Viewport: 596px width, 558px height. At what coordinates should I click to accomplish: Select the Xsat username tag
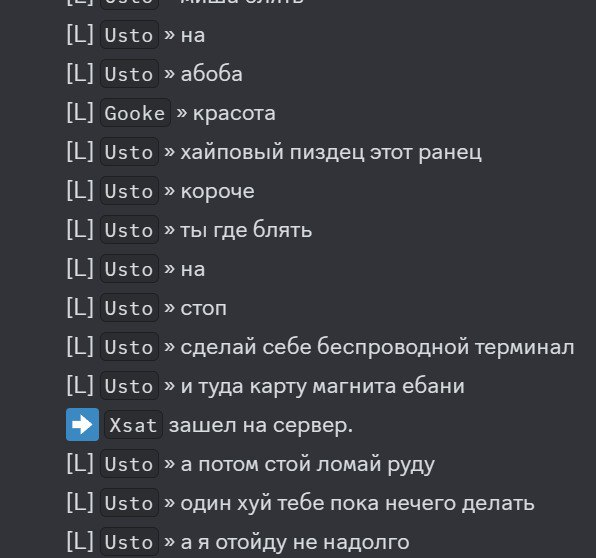tap(133, 425)
